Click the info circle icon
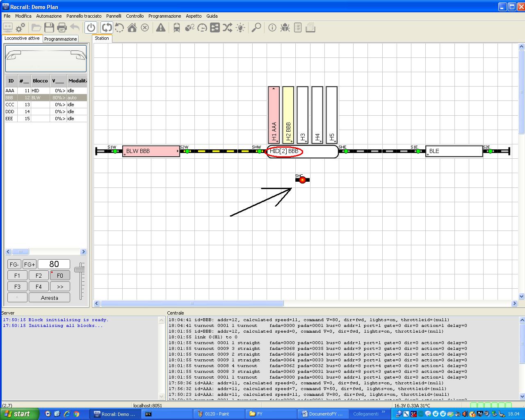 (x=272, y=27)
